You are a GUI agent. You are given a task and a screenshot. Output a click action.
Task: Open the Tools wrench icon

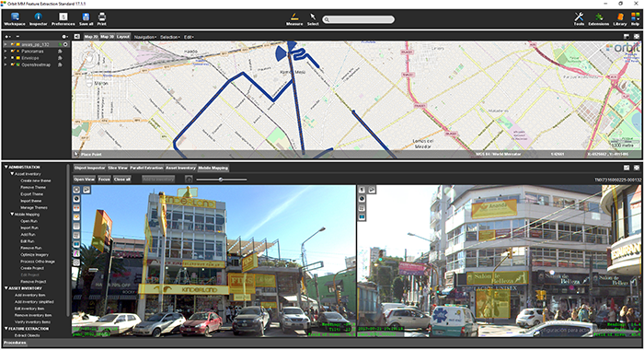point(579,19)
